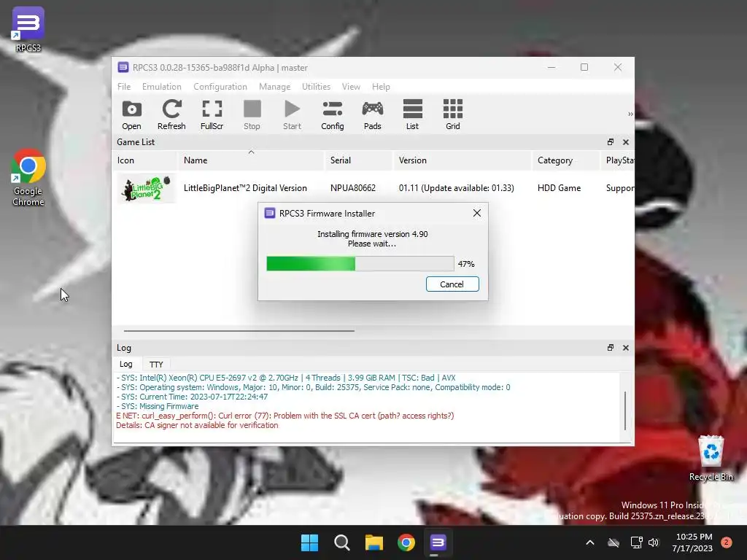Open the Config settings icon

click(x=333, y=114)
